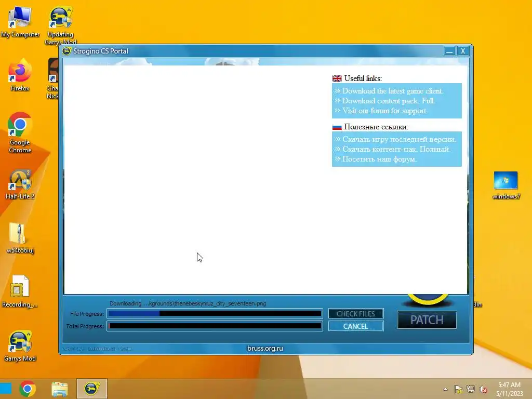Open File Explorer from the taskbar
The width and height of the screenshot is (532, 399).
[59, 389]
